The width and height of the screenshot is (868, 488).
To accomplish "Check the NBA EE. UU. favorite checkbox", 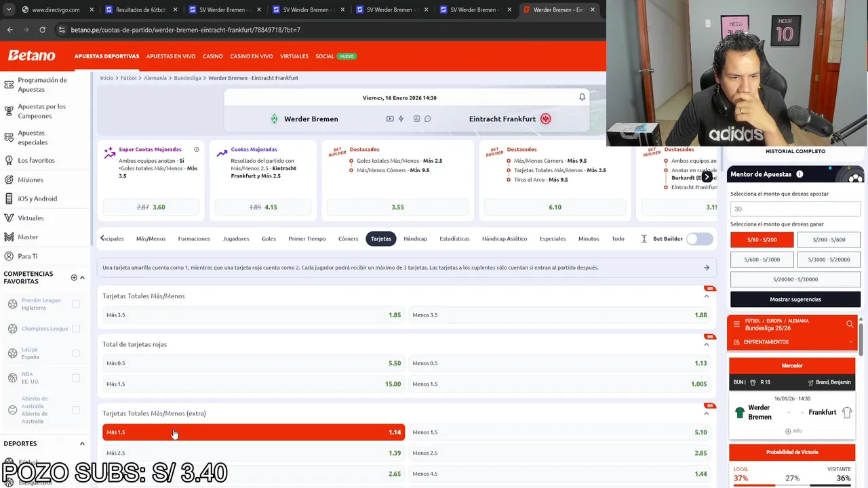I will click(x=76, y=378).
